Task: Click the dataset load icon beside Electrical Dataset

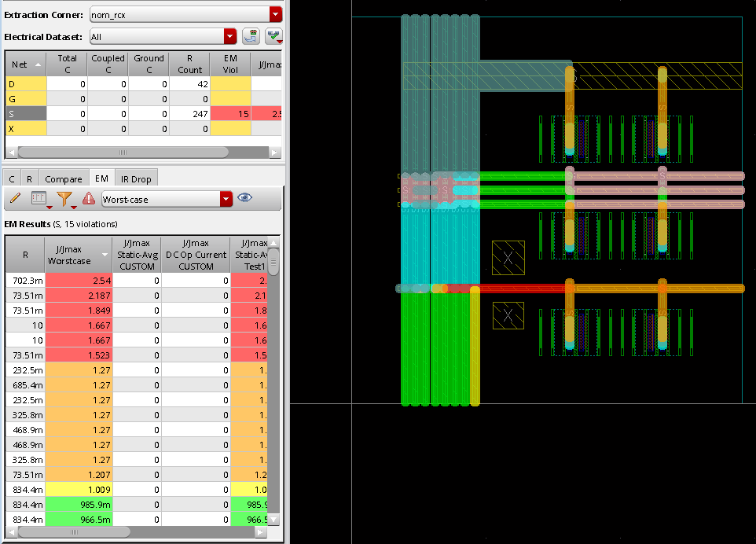Action: 251,36
